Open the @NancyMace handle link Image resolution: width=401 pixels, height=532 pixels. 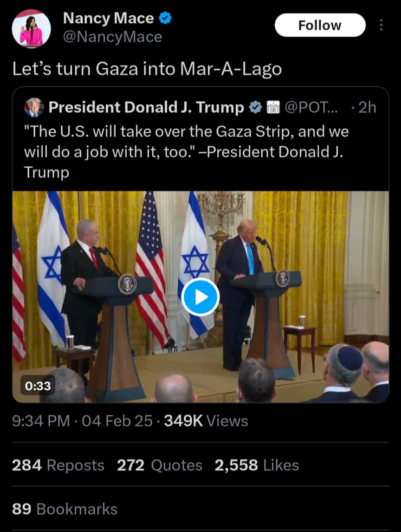[112, 37]
